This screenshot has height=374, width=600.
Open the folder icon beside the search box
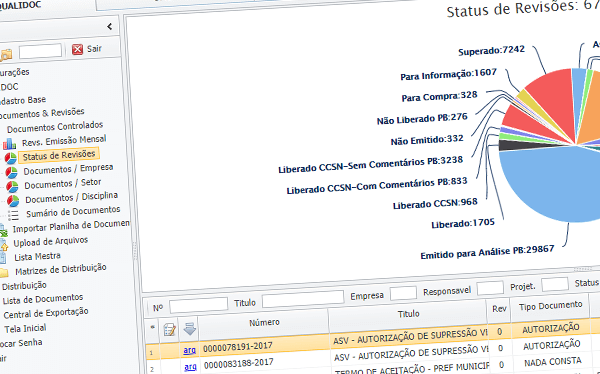pyautogui.click(x=6, y=55)
